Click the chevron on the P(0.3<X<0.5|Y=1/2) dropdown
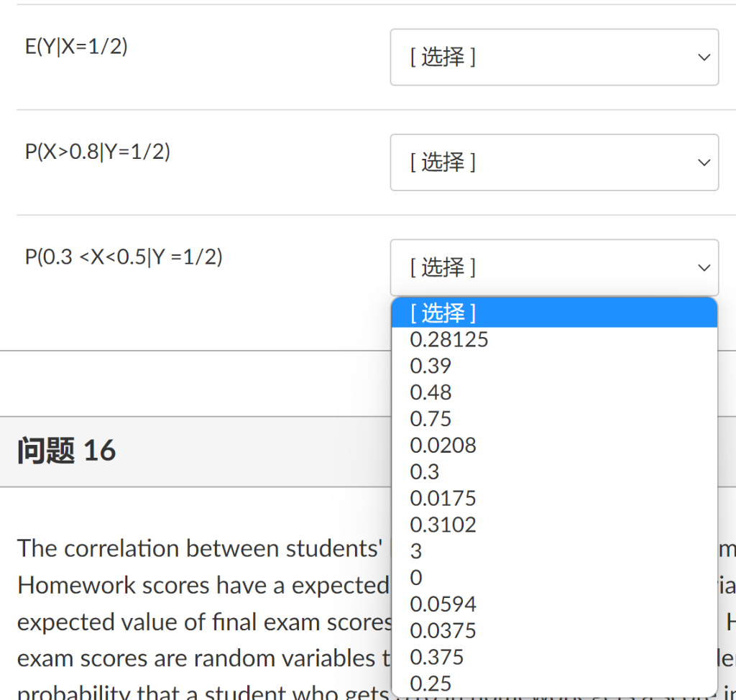This screenshot has height=700, width=736. 703,267
